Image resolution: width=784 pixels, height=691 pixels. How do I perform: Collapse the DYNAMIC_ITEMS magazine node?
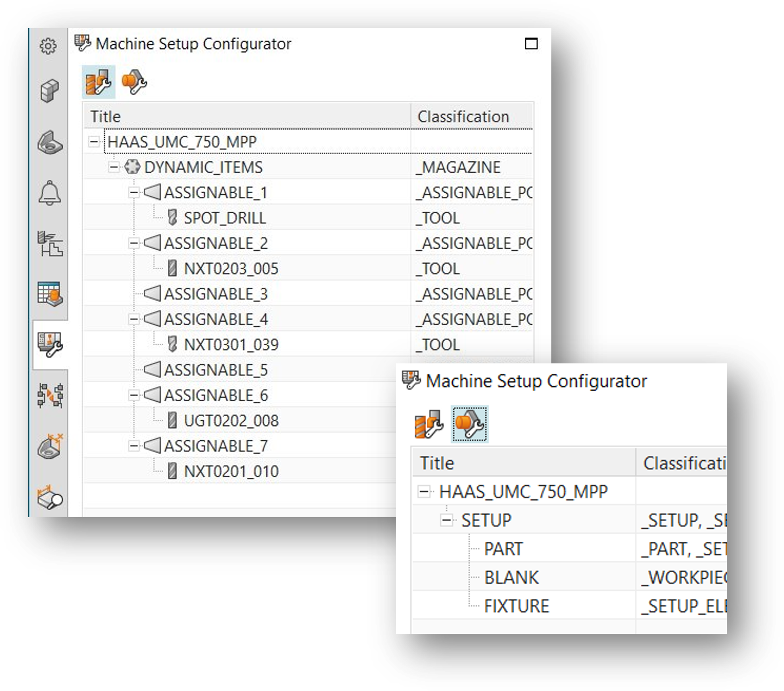114,167
